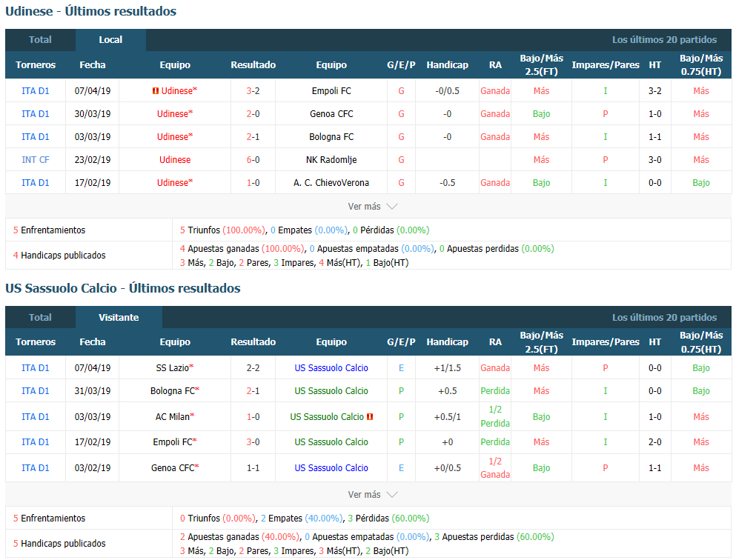Open ITA D1 link in the Empoli FC 07/04/19 row
This screenshot has height=560, width=736.
click(35, 91)
